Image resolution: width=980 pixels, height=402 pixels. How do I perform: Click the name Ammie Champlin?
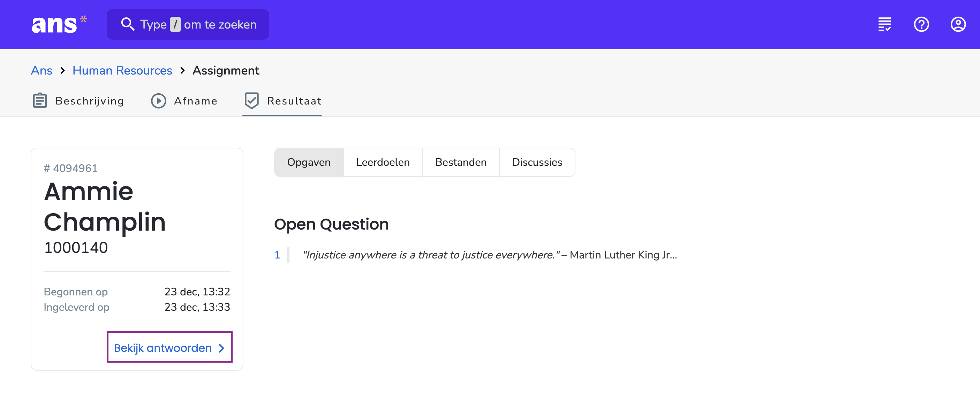point(105,206)
